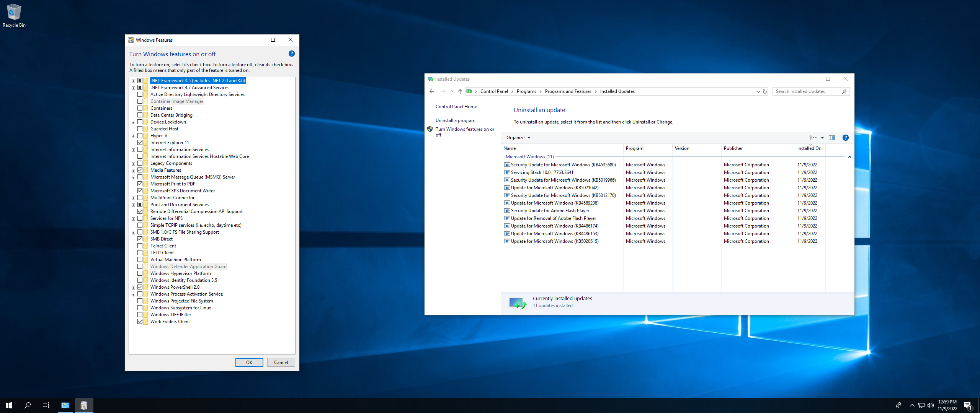This screenshot has width=980, height=413.
Task: Expand the Device Lockdown node
Action: point(133,122)
